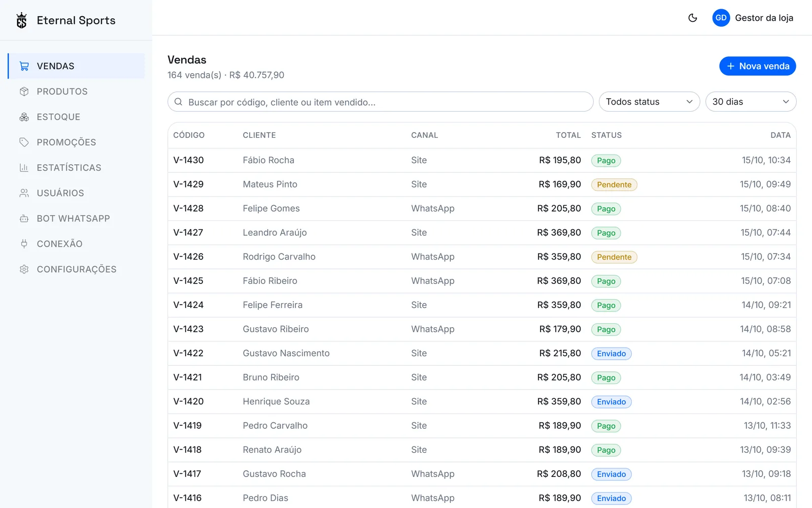Open CONFIGURAÇÕES page

coord(76,269)
